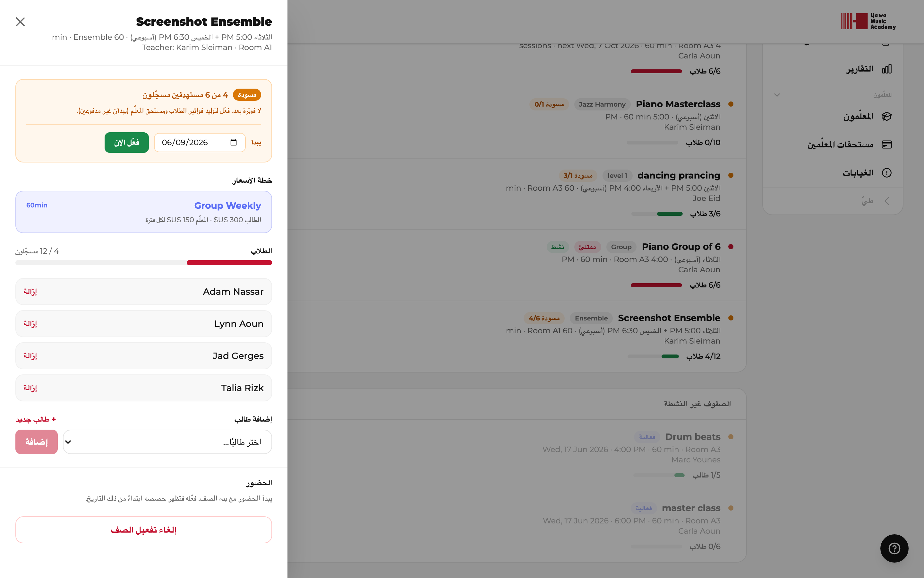Open the dancing prancing class row
Image resolution: width=924 pixels, height=578 pixels.
click(x=517, y=194)
